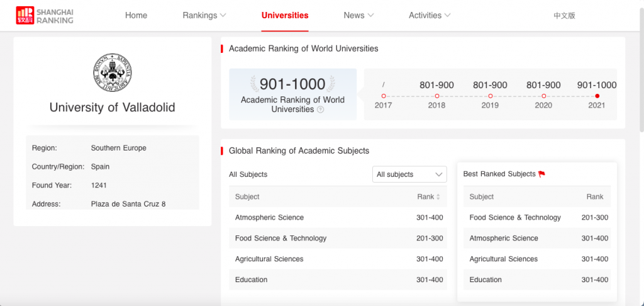
Task: Select the 2017 timeline point
Action: [383, 96]
